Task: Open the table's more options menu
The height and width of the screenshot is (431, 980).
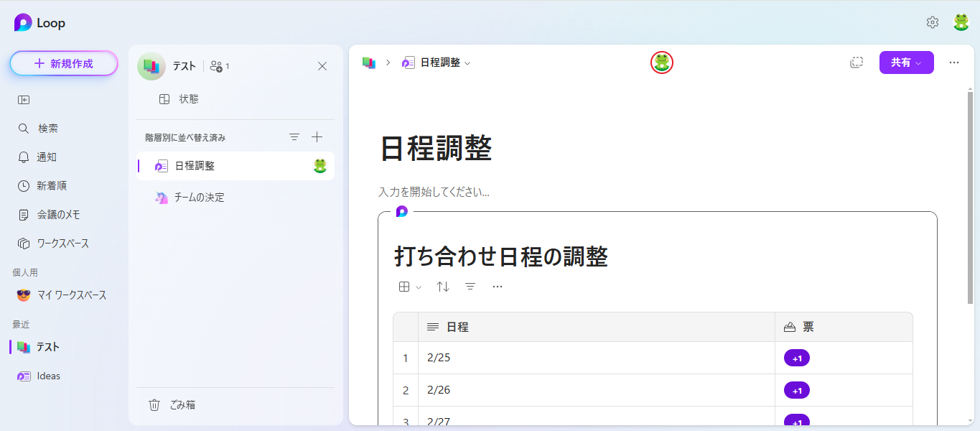Action: click(x=498, y=287)
